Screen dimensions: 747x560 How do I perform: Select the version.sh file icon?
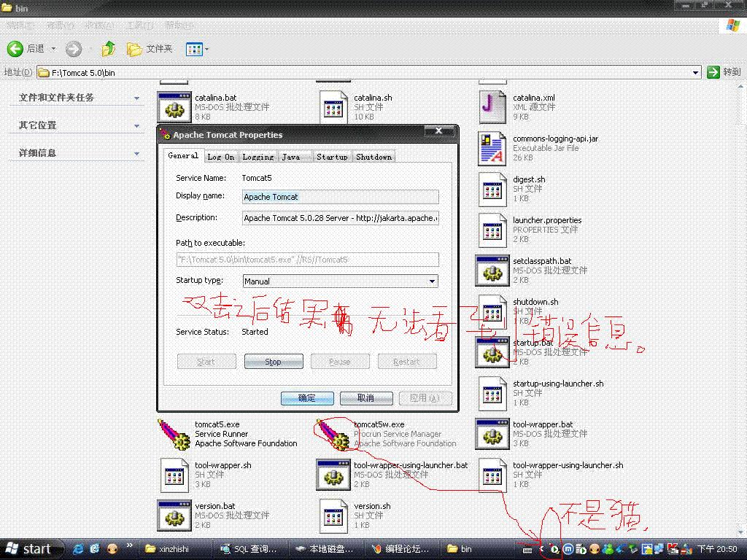pyautogui.click(x=333, y=516)
